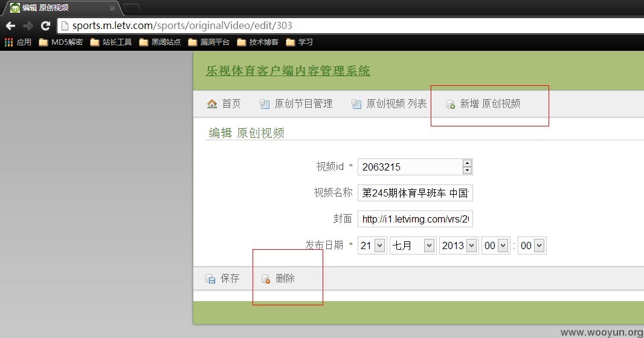Image resolution: width=644 pixels, height=338 pixels.
Task: Click the 发布日期 field label
Action: click(324, 245)
